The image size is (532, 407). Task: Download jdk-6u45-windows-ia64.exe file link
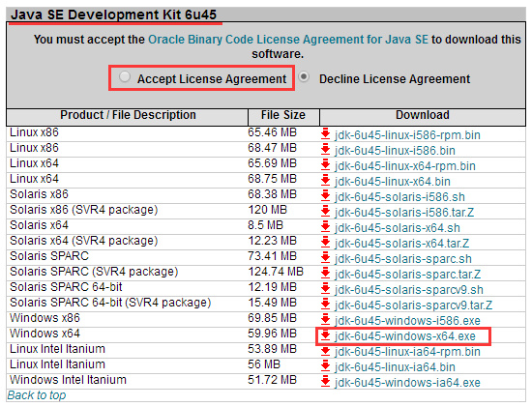pyautogui.click(x=407, y=383)
